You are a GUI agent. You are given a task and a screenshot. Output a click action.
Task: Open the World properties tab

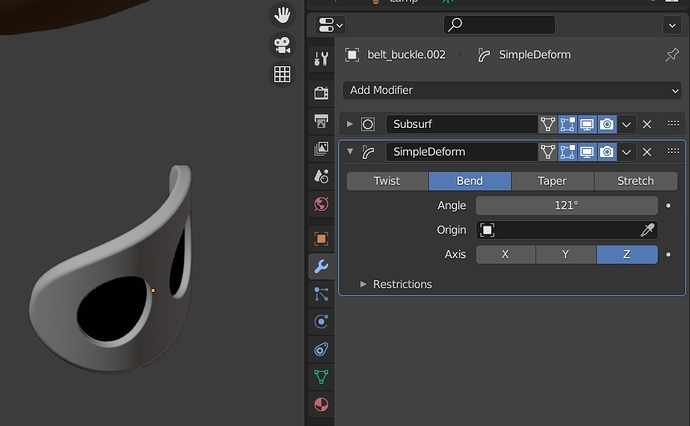click(321, 204)
